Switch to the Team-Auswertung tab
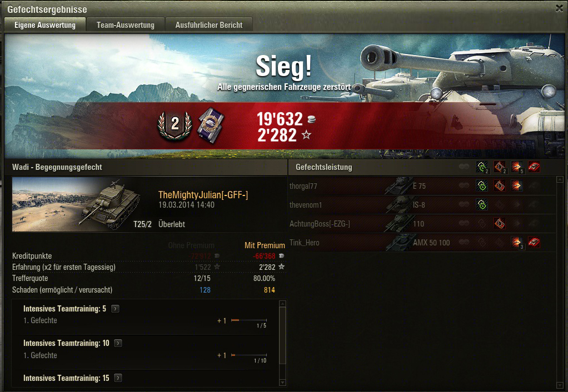This screenshot has height=392, width=568. pos(126,25)
